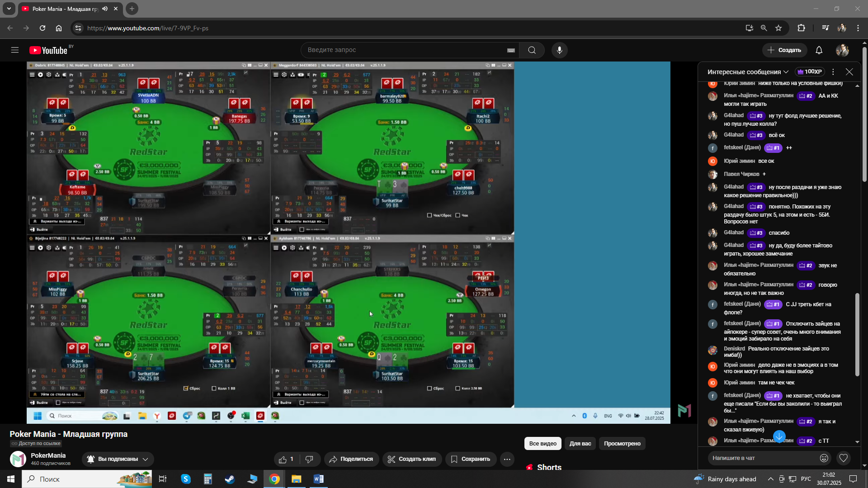868x488 pixels.
Task: Open the on-screen keyboard in the search box
Action: click(511, 50)
